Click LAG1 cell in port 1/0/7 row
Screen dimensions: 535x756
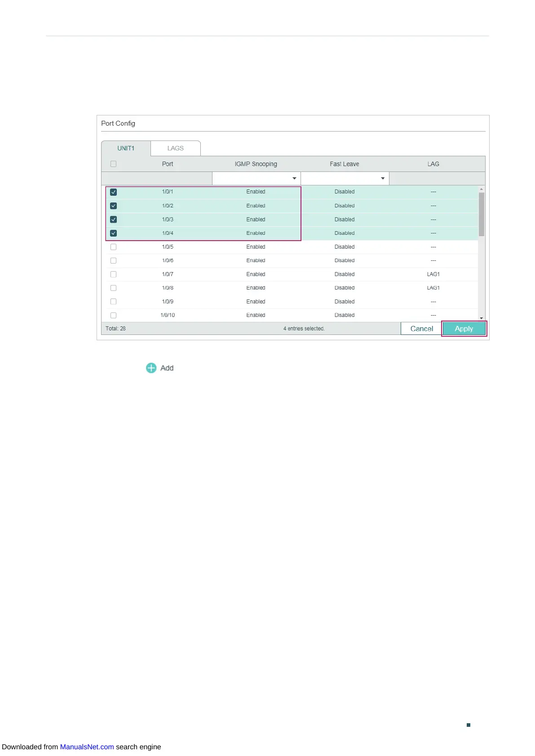[x=433, y=274]
